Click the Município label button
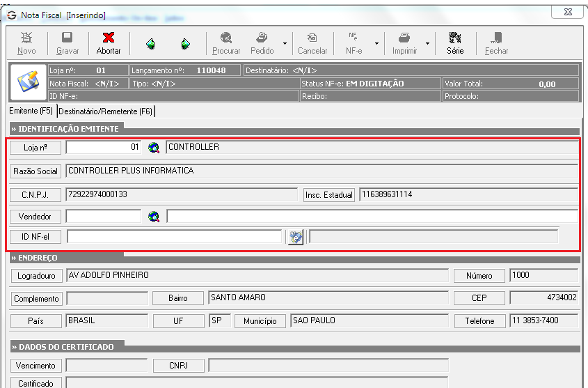The image size is (588, 388). pos(260,321)
